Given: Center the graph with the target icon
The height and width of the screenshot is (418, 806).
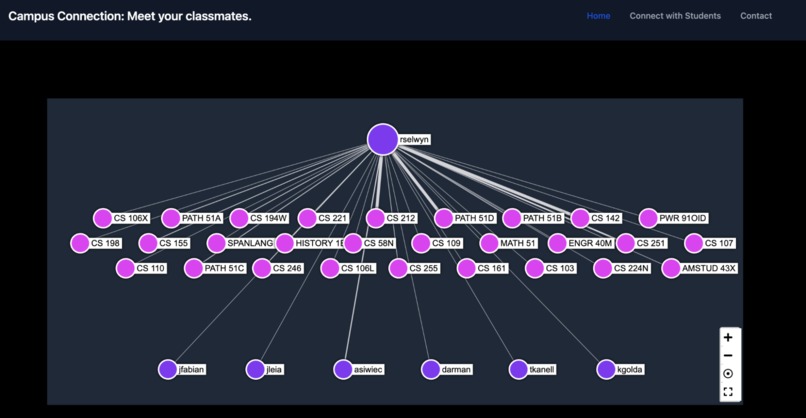Looking at the screenshot, I should click(x=728, y=374).
